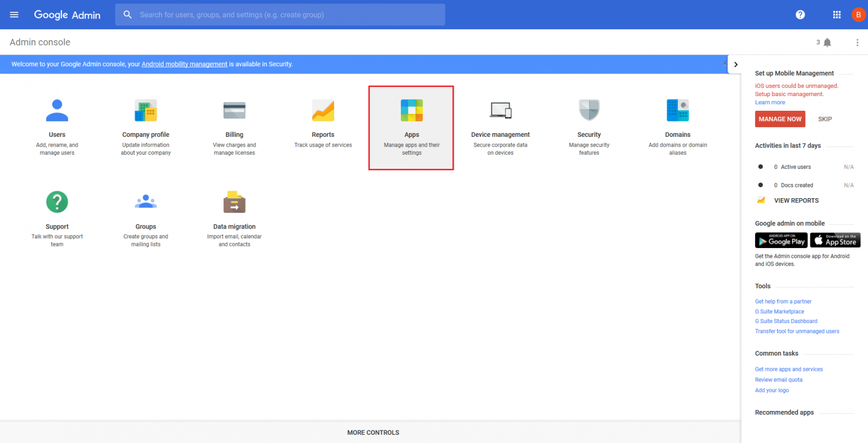Click the MANAGE NOW button
This screenshot has width=868, height=443.
780,119
